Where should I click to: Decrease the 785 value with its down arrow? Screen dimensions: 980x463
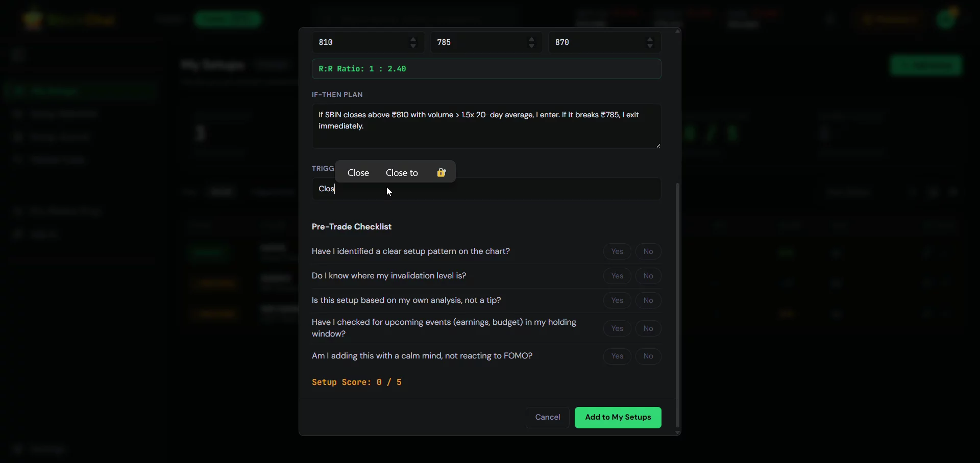532,46
